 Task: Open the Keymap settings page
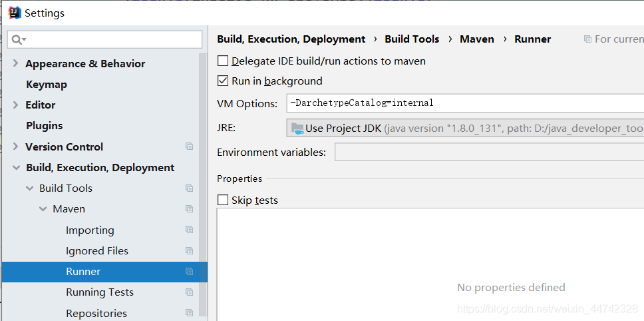coord(47,85)
